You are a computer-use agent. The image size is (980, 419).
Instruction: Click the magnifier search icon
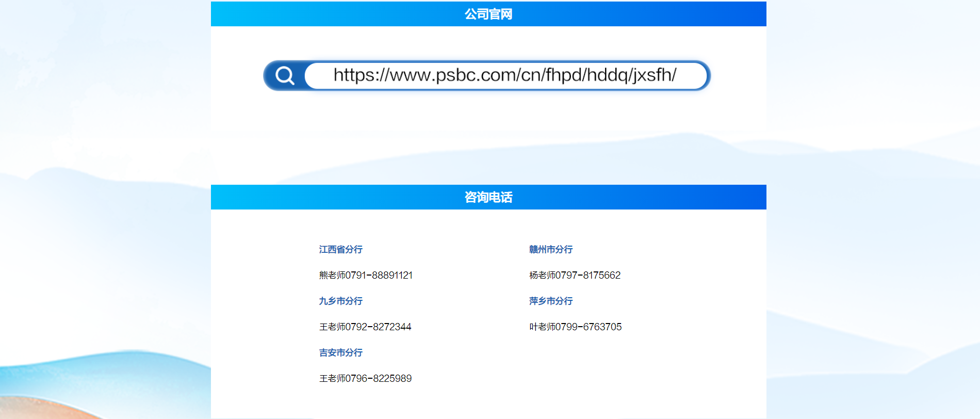point(285,76)
